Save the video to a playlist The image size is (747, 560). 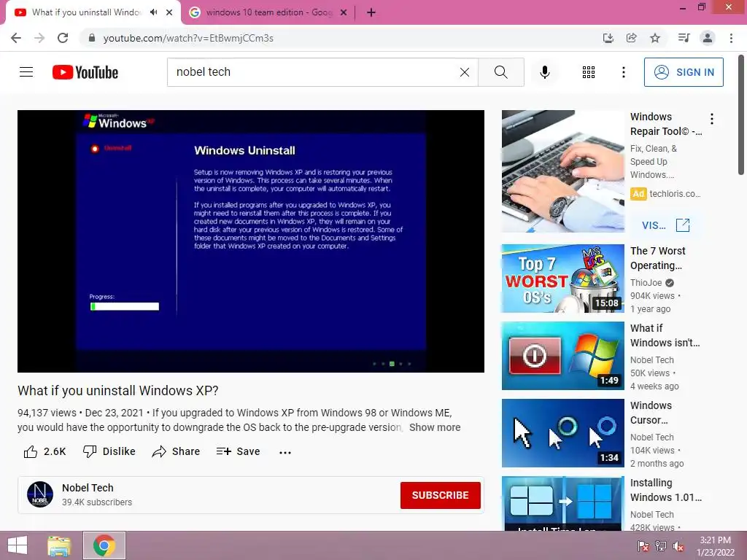point(239,451)
